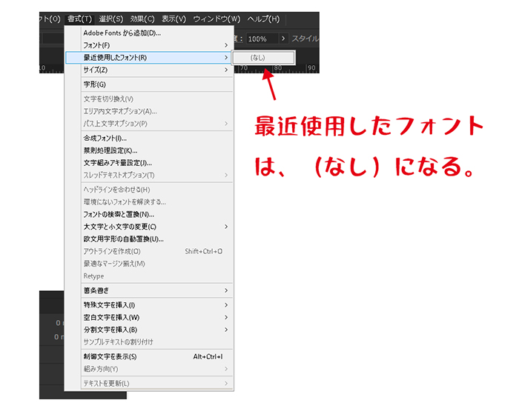The width and height of the screenshot is (519, 420).
Task: Expand 大文字と小文字の変更(C) submenu
Action: point(119,227)
